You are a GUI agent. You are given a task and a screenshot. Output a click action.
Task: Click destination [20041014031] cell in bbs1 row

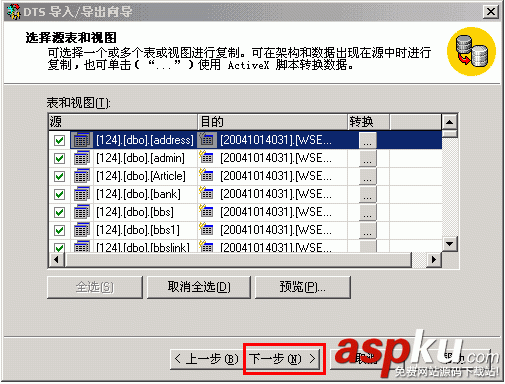(x=276, y=230)
